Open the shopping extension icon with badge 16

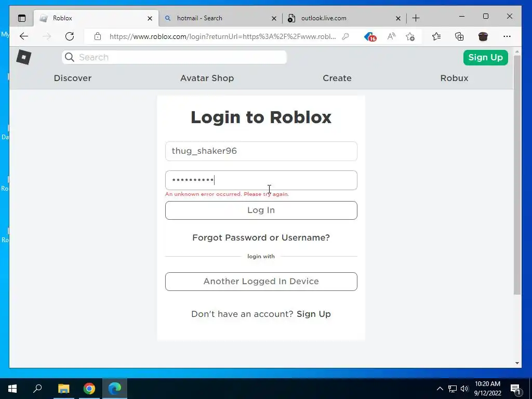[x=370, y=37]
